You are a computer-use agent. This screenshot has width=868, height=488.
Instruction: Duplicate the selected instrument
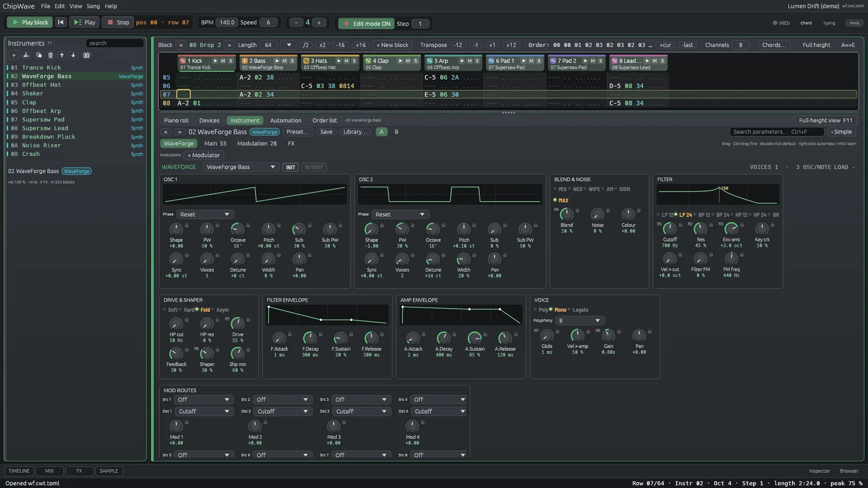39,55
